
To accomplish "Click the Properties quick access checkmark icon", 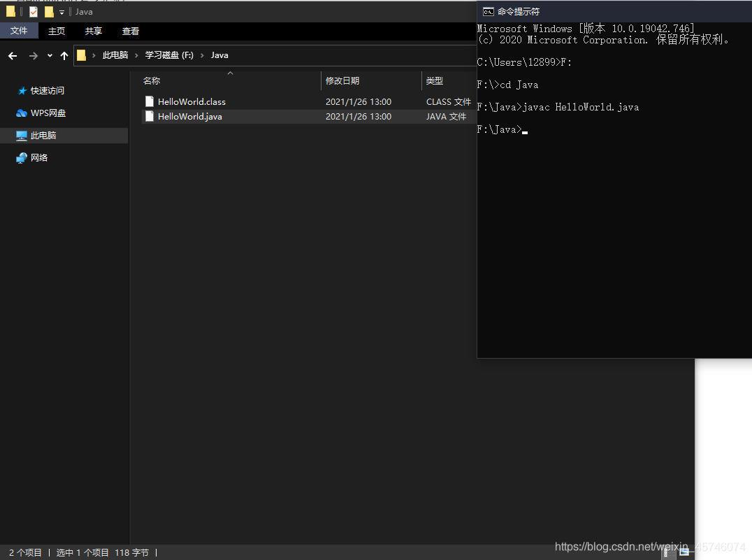I will pyautogui.click(x=34, y=11).
